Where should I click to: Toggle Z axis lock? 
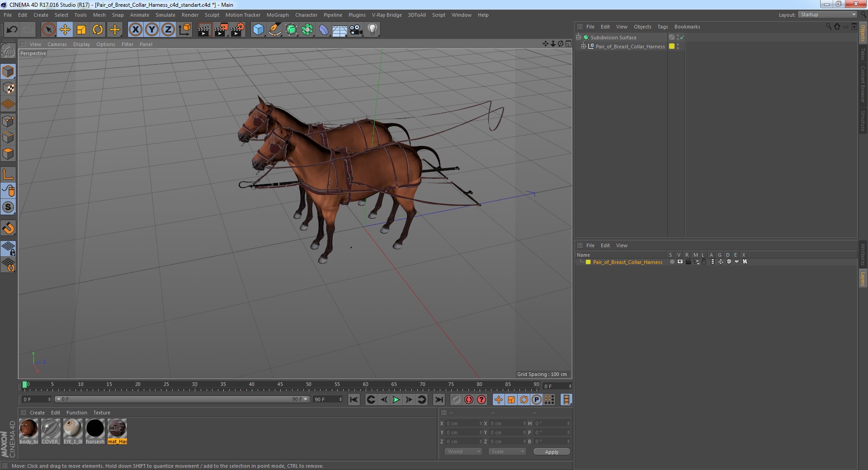[x=168, y=30]
